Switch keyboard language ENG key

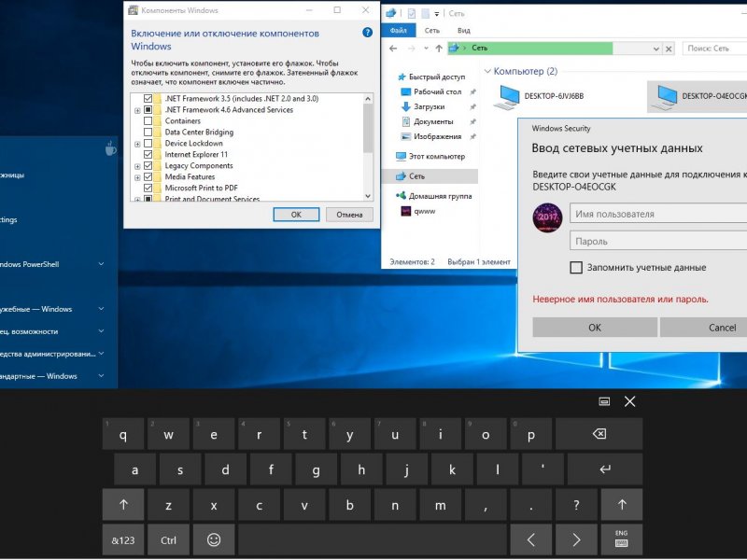tap(621, 539)
